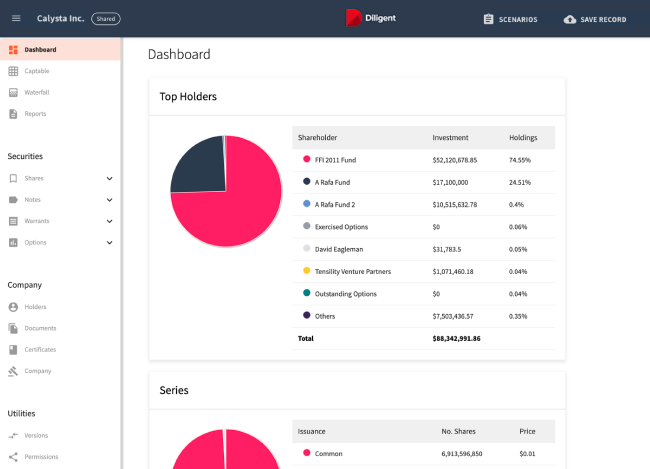Click the Options chart icon
The height and width of the screenshot is (469, 650).
13,243
